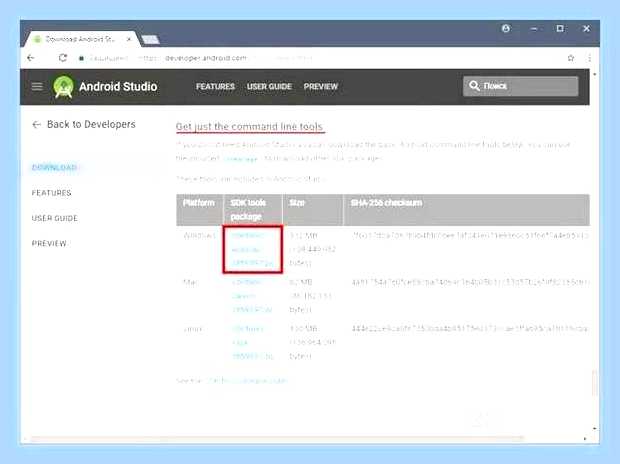Viewport: 620px width, 464px height.
Task: Close the Download Android Studio tab
Action: [129, 39]
